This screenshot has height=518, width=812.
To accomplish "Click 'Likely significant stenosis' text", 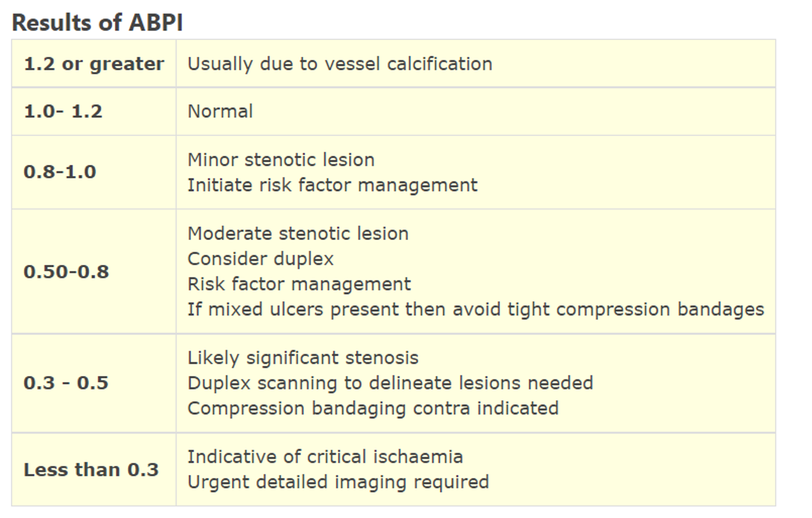I will [x=303, y=357].
